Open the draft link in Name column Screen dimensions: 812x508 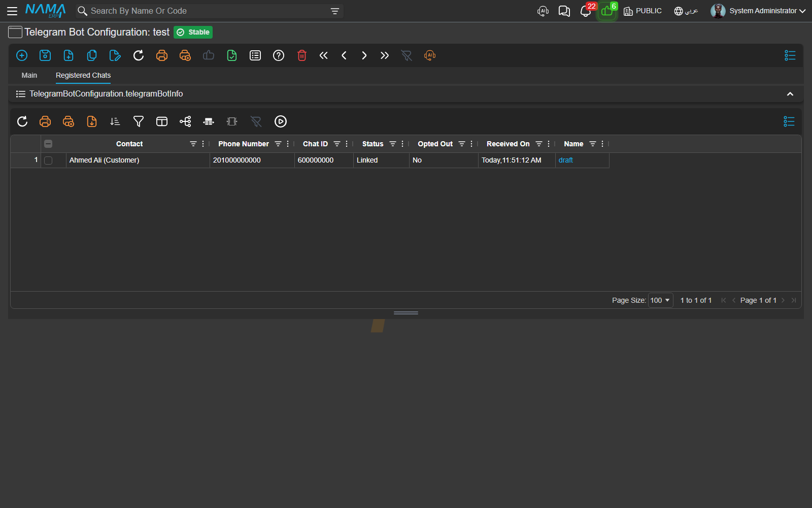[566, 160]
